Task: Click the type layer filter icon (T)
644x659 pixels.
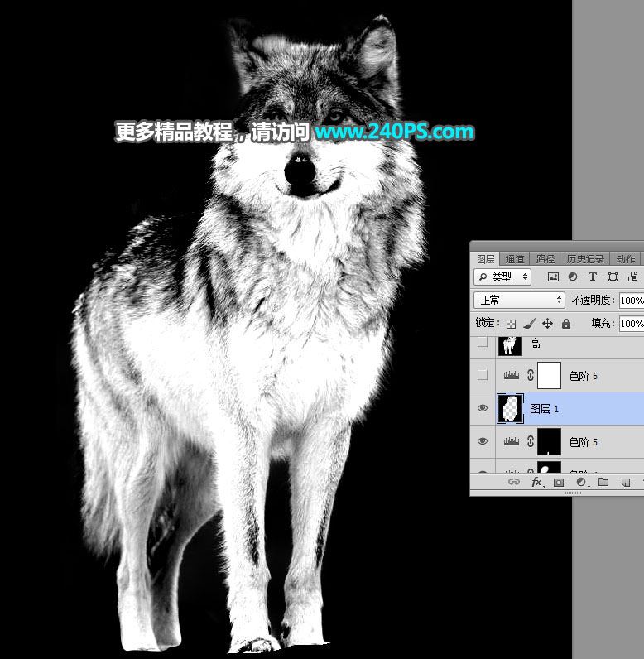Action: [x=593, y=277]
